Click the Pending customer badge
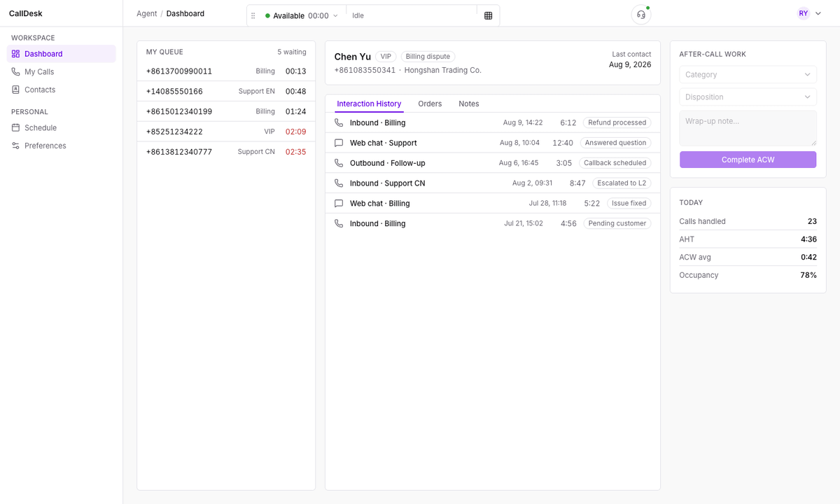 pyautogui.click(x=617, y=224)
